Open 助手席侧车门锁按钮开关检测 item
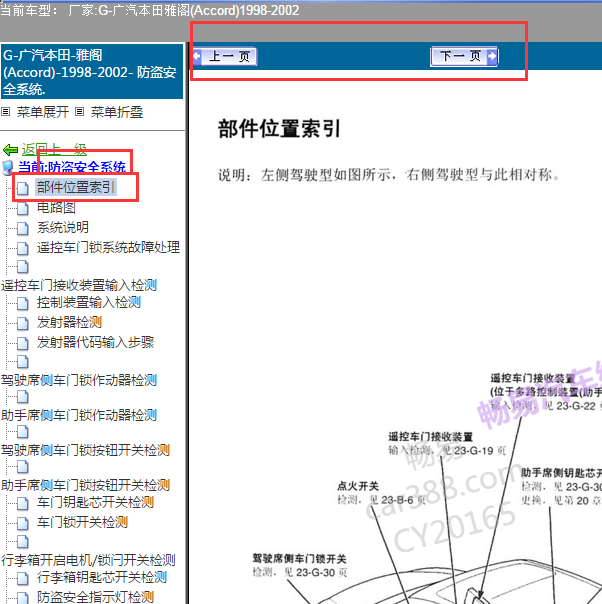The height and width of the screenshot is (604, 602). (x=86, y=485)
